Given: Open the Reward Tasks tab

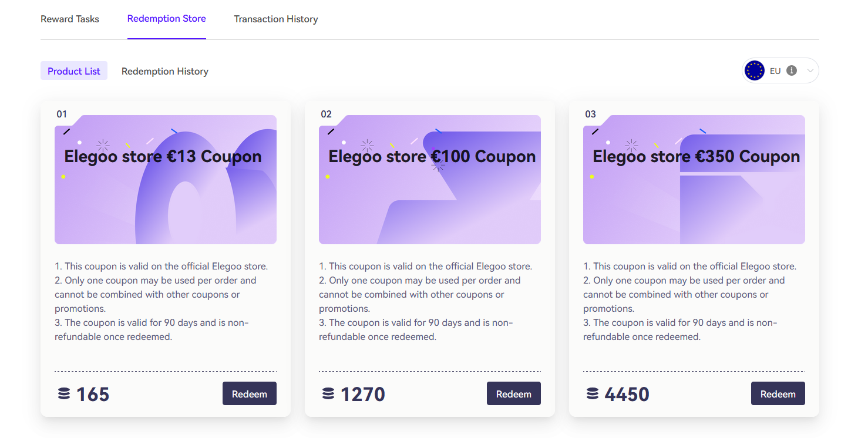Looking at the screenshot, I should (x=70, y=19).
